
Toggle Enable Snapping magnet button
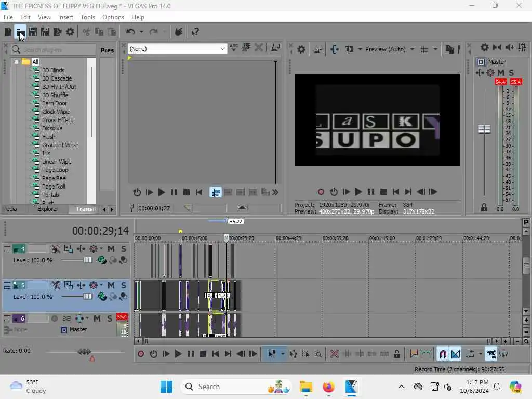[x=443, y=354]
